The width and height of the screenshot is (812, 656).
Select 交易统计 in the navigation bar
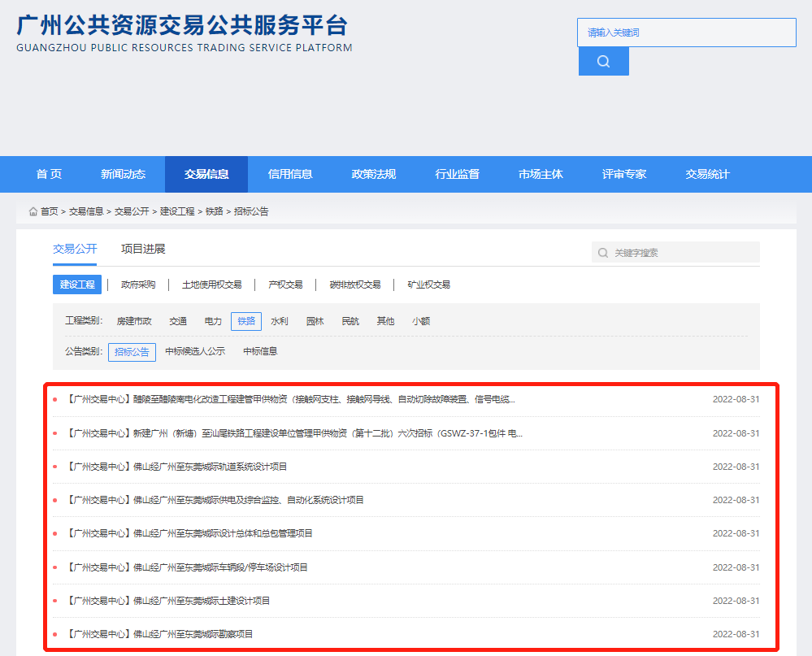point(706,174)
